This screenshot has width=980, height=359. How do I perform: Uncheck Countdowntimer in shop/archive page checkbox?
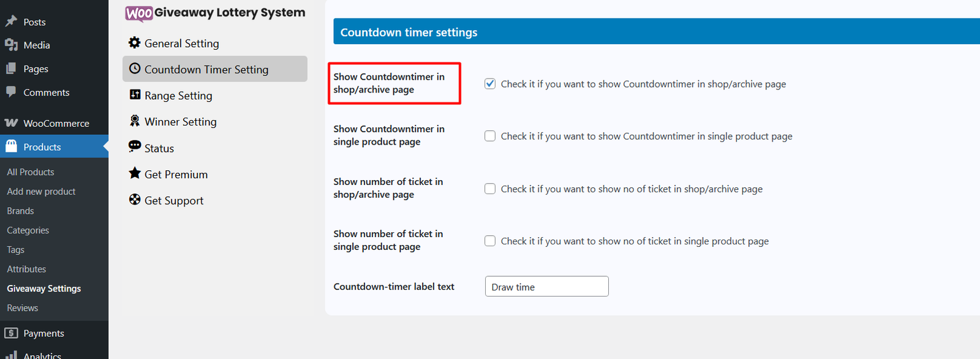tap(490, 84)
